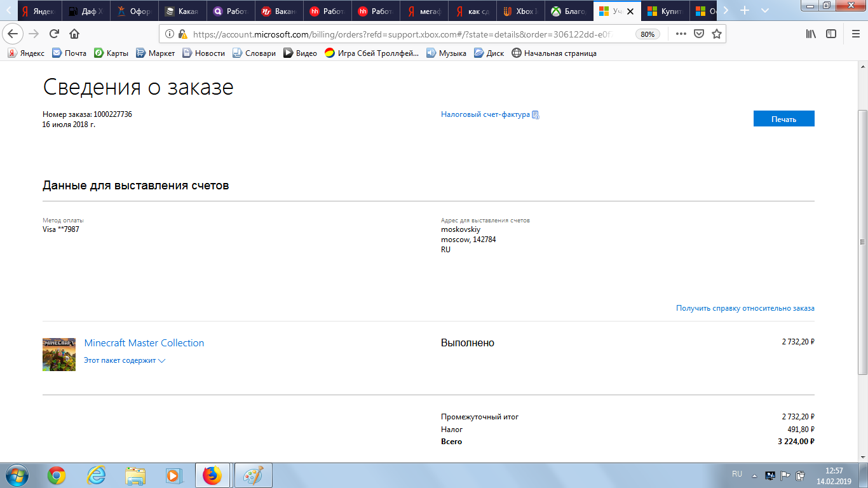
Task: Open Windows Media Player from the taskbar
Action: tap(173, 475)
